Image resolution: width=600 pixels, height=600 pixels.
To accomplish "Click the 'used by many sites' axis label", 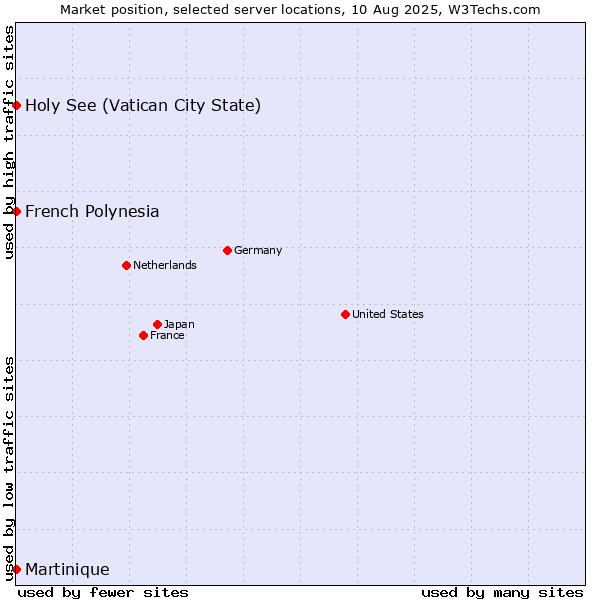I will click(x=502, y=593).
